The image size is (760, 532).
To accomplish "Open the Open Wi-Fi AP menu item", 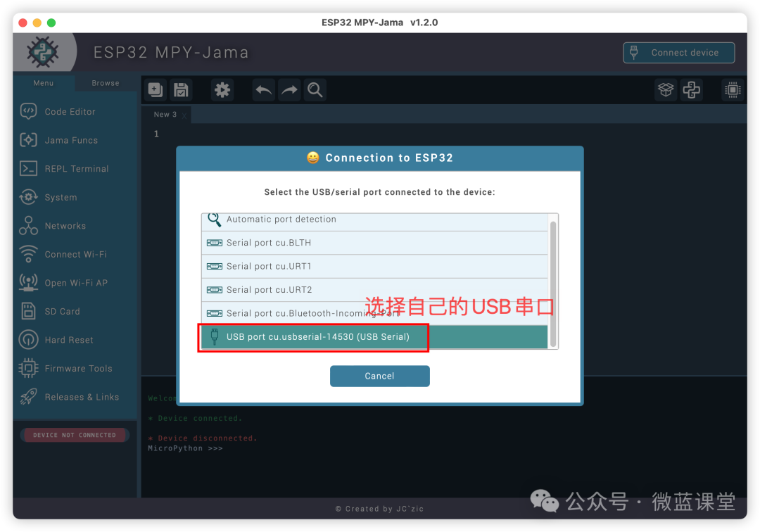I will (x=75, y=282).
